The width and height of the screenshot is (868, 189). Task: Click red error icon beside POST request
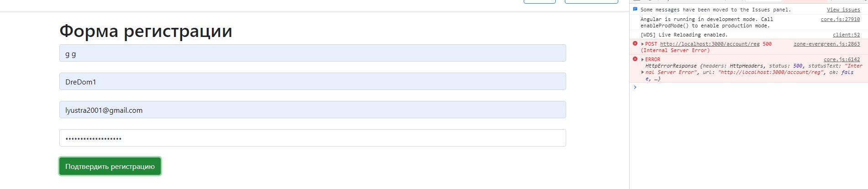(635, 44)
